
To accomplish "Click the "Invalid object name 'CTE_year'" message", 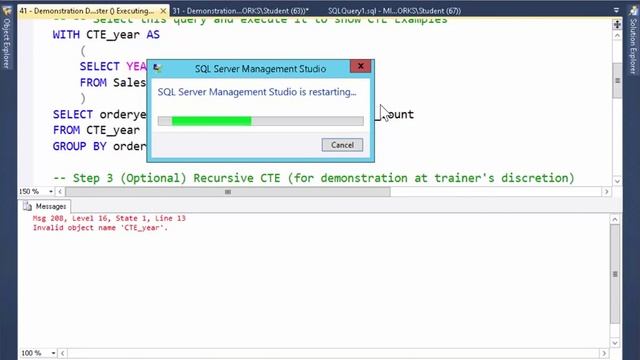I will 100,228.
